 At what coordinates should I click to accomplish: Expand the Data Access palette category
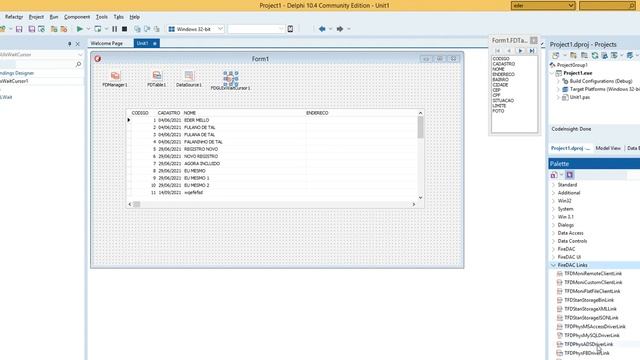coord(553,233)
